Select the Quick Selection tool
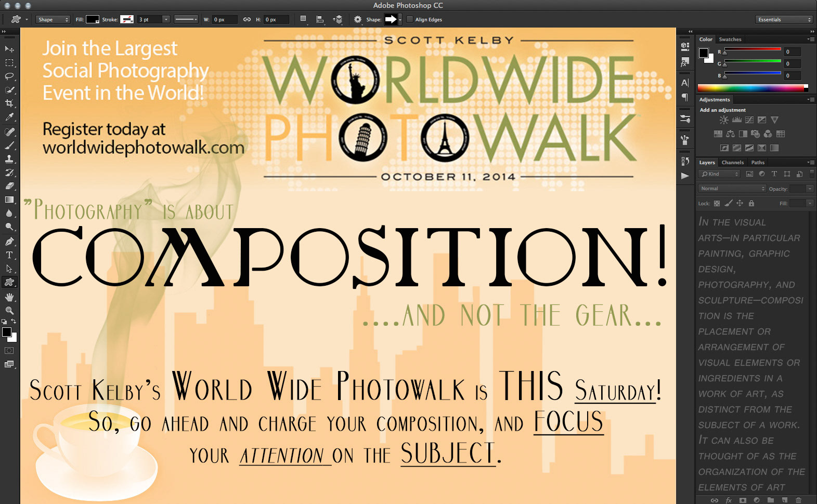 (x=9, y=90)
